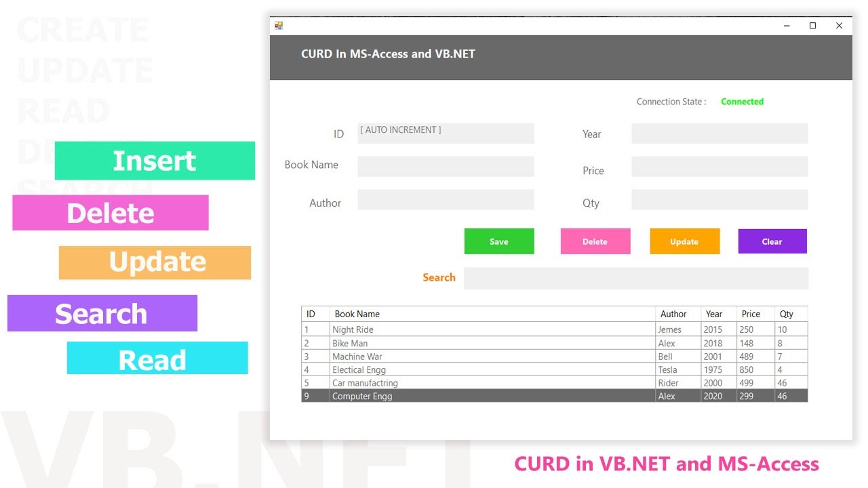Select the Computer Engg row
The height and width of the screenshot is (488, 868).
[555, 396]
